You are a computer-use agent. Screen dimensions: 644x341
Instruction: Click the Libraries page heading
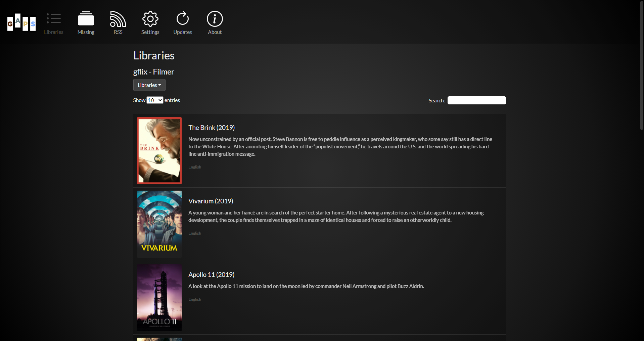click(x=154, y=56)
